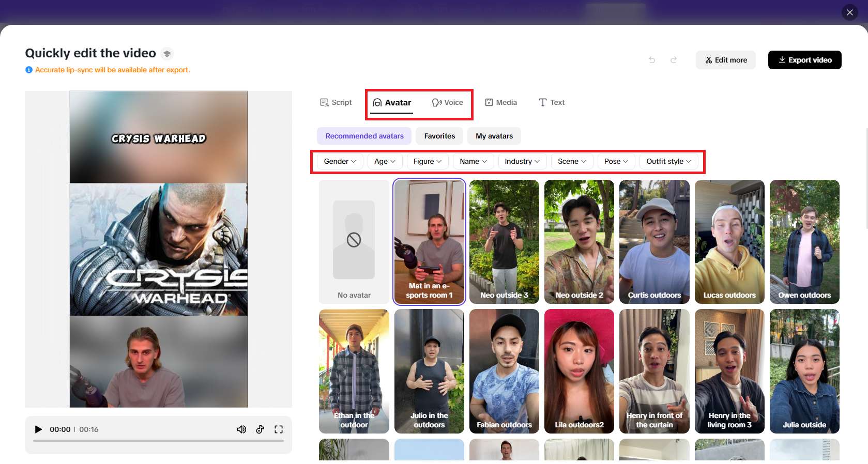The width and height of the screenshot is (868, 464).
Task: Click the redo arrow icon
Action: point(674,60)
